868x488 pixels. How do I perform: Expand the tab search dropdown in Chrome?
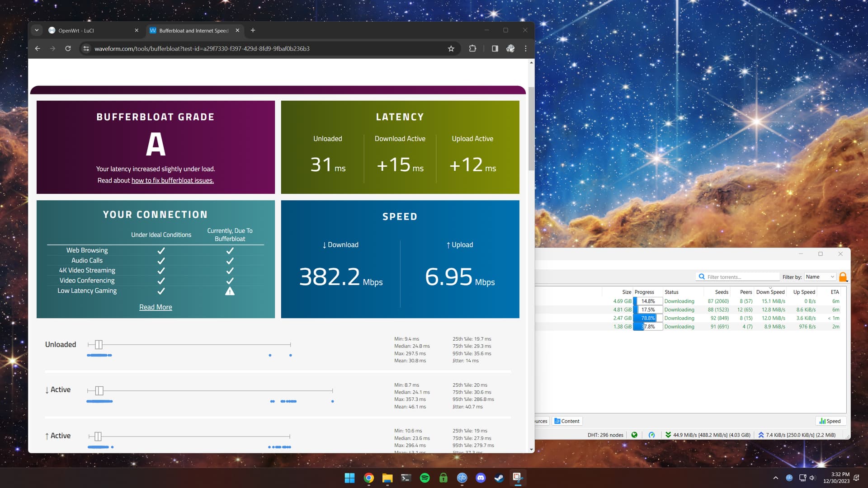(37, 30)
